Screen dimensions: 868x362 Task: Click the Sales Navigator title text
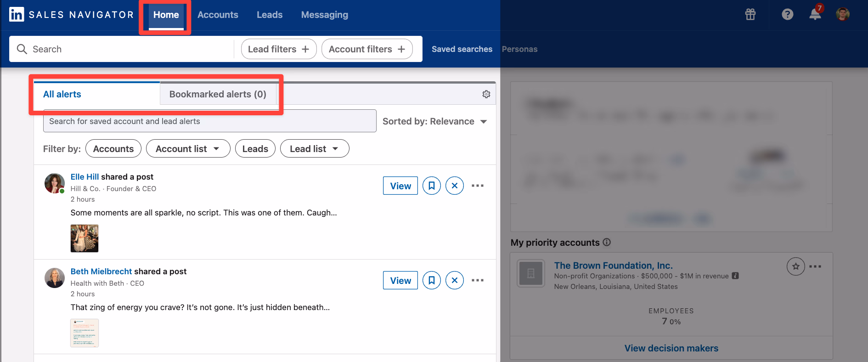(81, 15)
